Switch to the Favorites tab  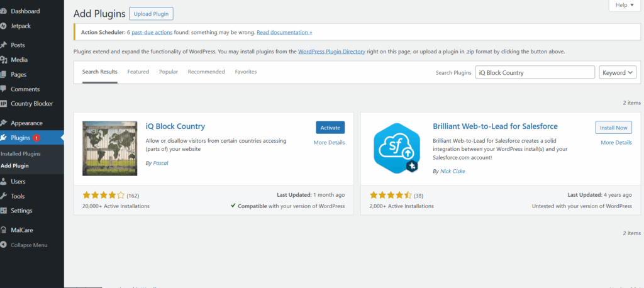click(x=246, y=72)
